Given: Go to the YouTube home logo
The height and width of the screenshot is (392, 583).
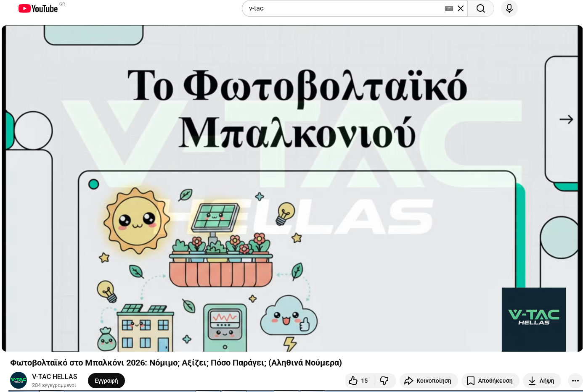Looking at the screenshot, I should pyautogui.click(x=38, y=8).
